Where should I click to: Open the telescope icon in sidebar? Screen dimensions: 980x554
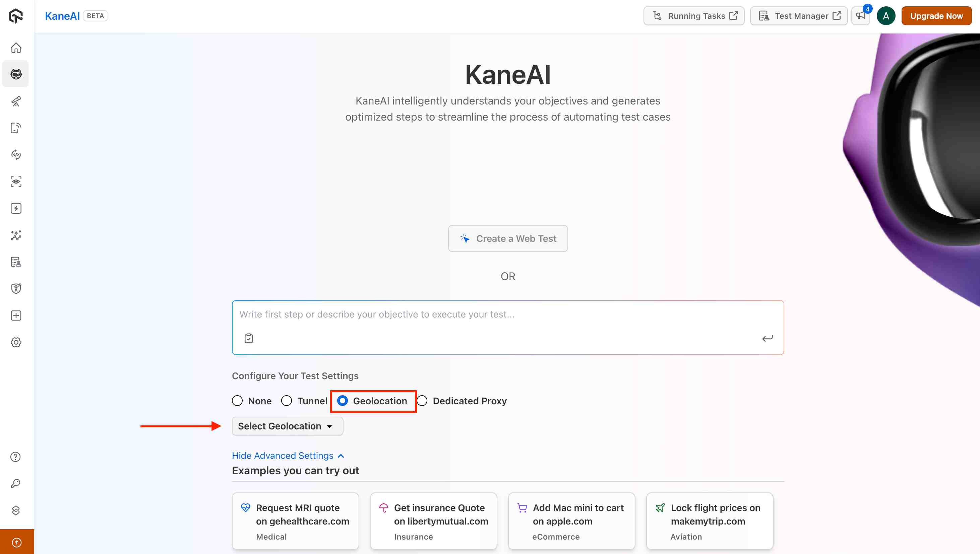click(x=16, y=101)
